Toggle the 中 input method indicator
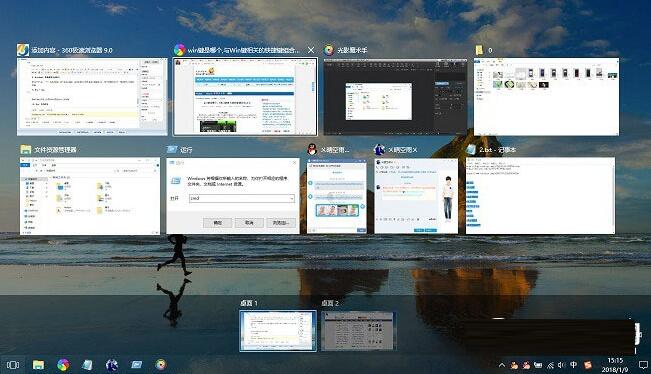This screenshot has height=374, width=651. click(573, 365)
